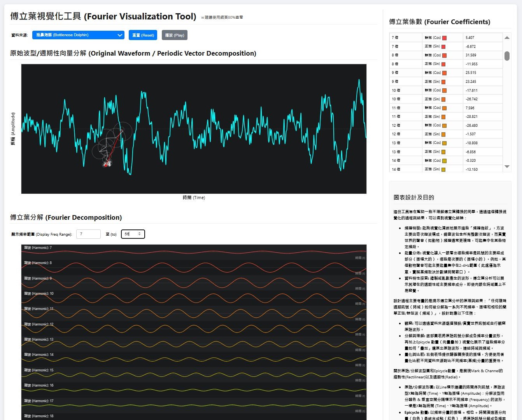Click the Harmonic: 12 label
The width and height of the screenshot is (522, 420).
[x=39, y=324]
